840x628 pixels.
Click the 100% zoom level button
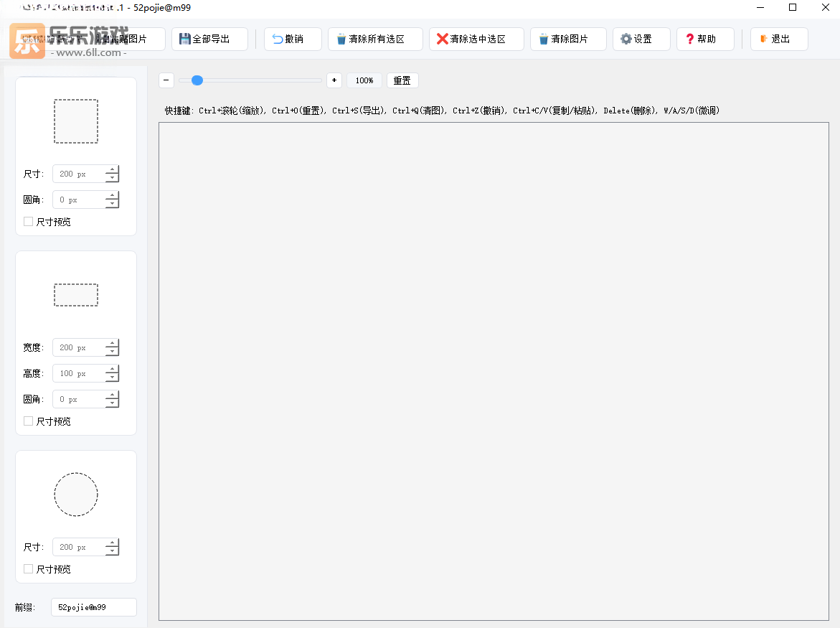tap(364, 80)
